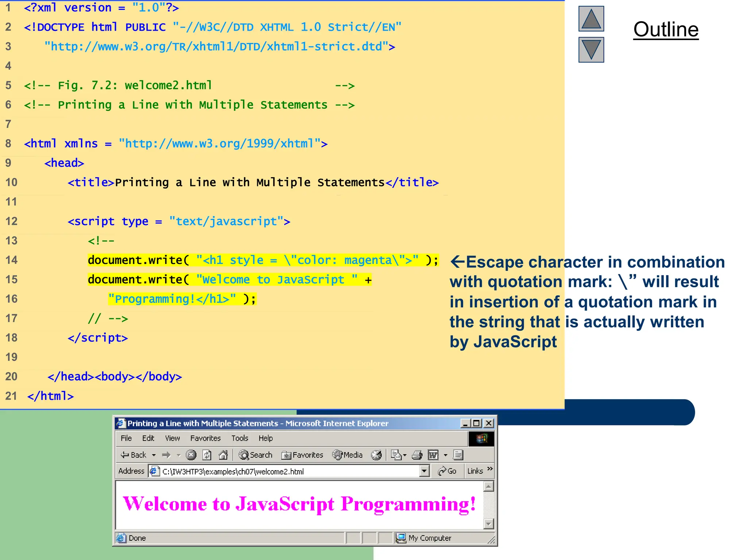Open the File menu
The height and width of the screenshot is (560, 747).
point(126,438)
